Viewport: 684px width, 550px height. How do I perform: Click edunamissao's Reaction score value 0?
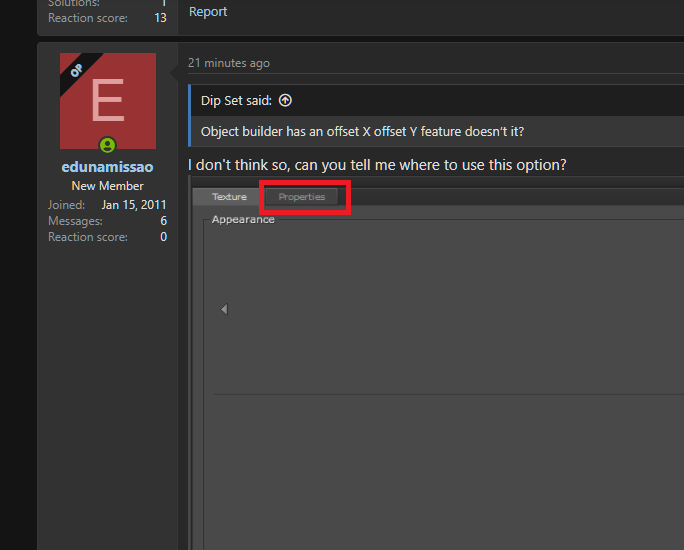(164, 237)
